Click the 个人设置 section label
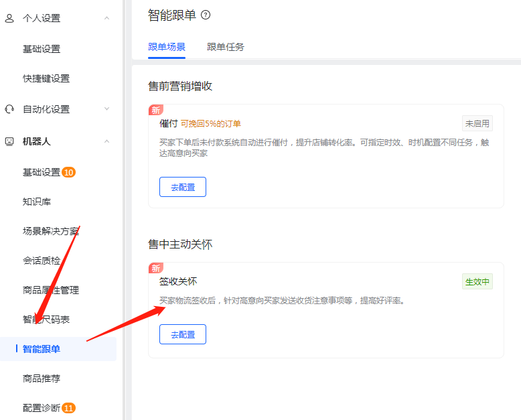Screen dimensions: 521x420 click(x=42, y=18)
